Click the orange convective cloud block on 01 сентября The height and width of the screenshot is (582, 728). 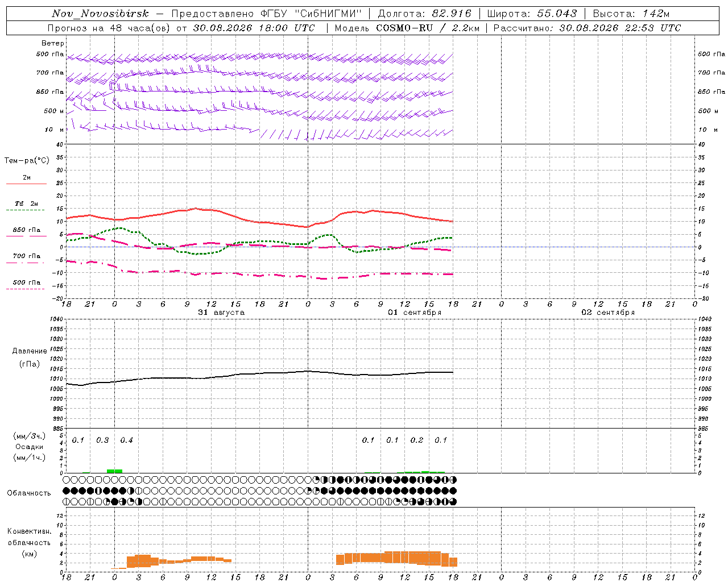pos(396,557)
